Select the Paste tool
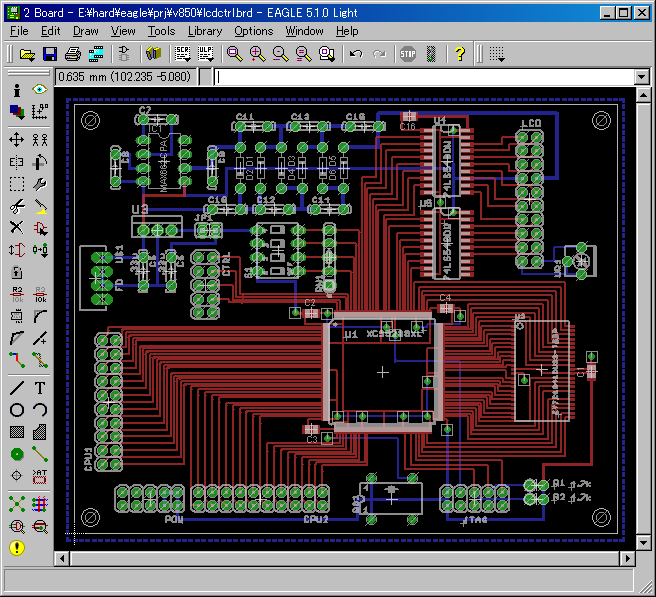The image size is (656, 597). [x=40, y=206]
